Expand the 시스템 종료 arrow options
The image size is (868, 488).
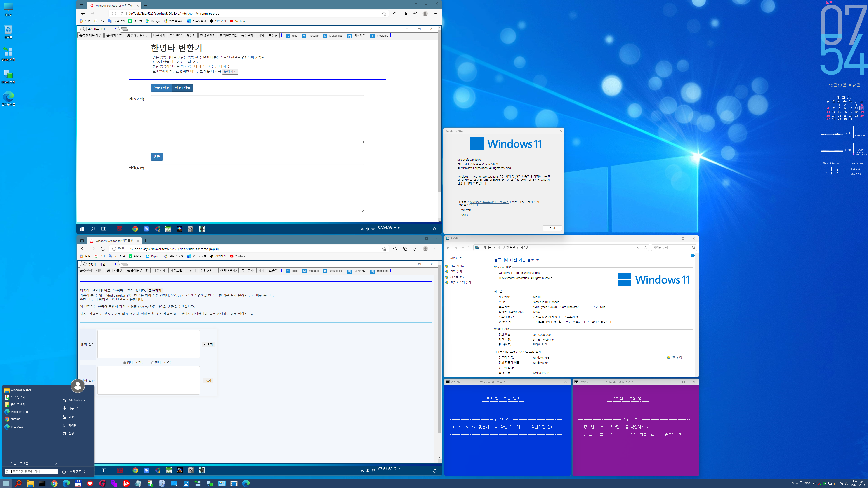(x=85, y=472)
